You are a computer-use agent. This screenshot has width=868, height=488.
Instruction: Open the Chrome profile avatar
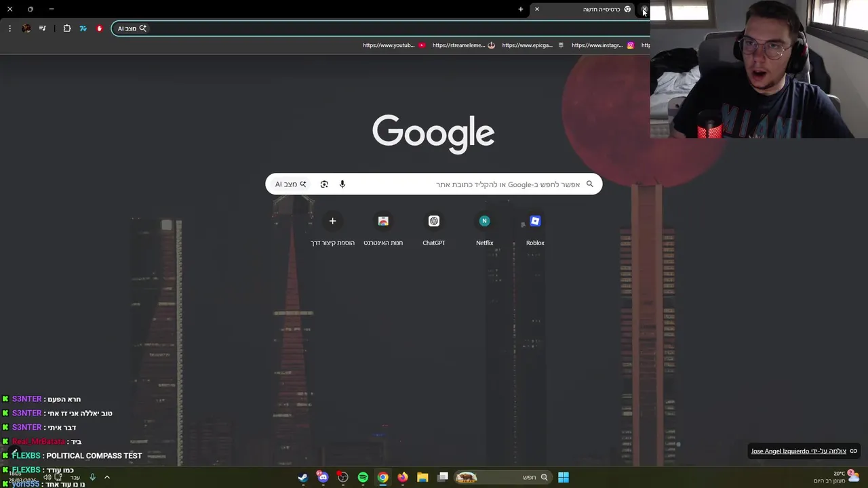26,28
